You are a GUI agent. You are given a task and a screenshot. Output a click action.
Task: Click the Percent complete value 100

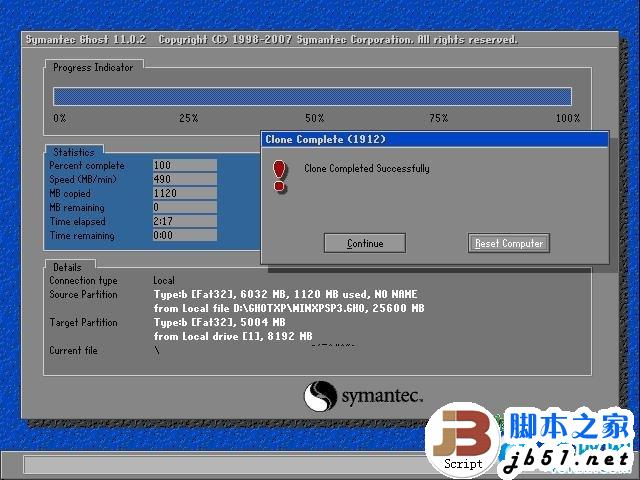click(185, 165)
